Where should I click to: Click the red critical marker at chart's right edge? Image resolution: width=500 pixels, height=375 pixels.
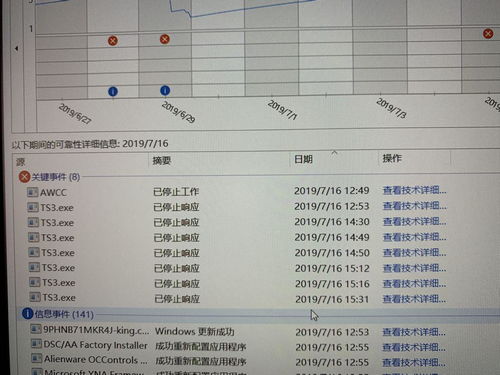click(x=488, y=34)
